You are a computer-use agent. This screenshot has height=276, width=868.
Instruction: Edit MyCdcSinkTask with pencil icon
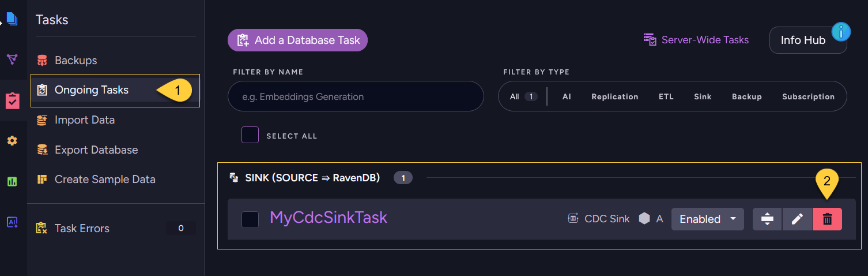tap(797, 219)
